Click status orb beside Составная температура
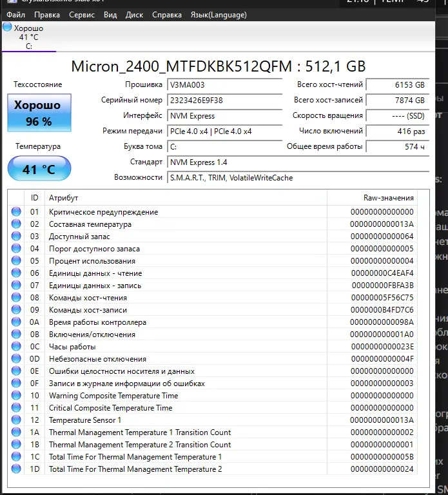Screen dimensions: 448x495 coord(16,224)
